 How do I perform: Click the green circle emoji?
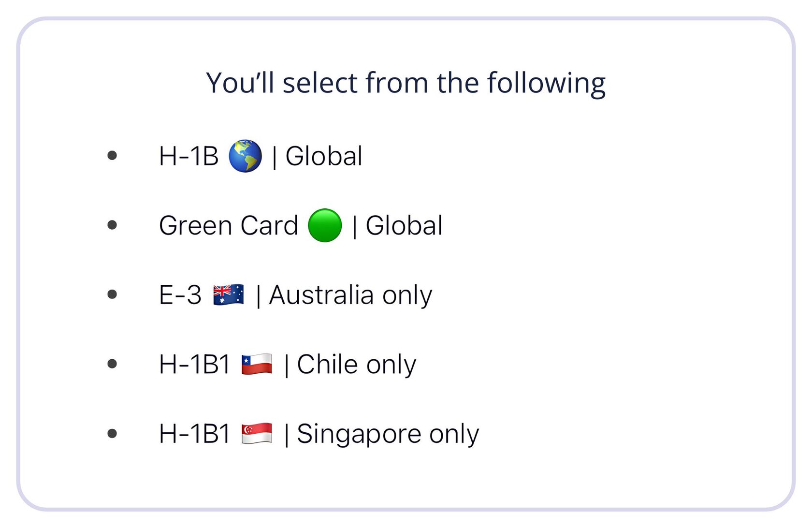click(x=325, y=225)
